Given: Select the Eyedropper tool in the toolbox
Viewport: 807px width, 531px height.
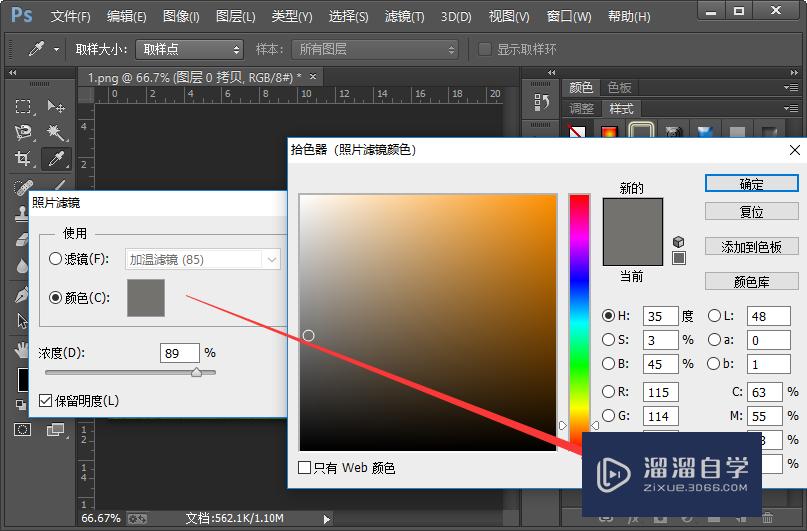Looking at the screenshot, I should coord(56,158).
